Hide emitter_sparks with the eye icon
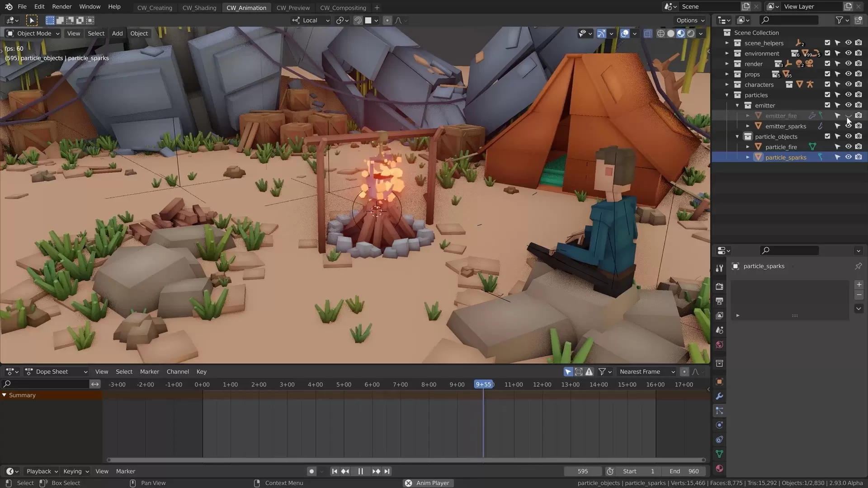This screenshot has width=868, height=488. coord(848,126)
